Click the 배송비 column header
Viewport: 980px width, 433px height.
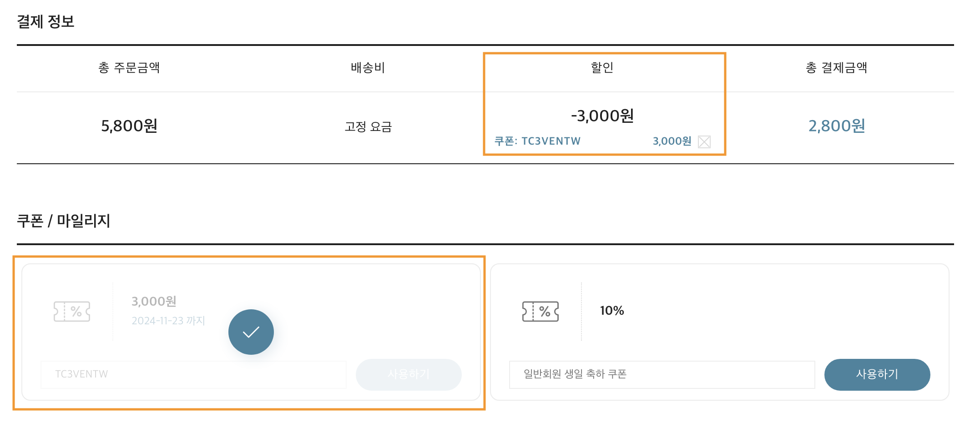coord(368,67)
